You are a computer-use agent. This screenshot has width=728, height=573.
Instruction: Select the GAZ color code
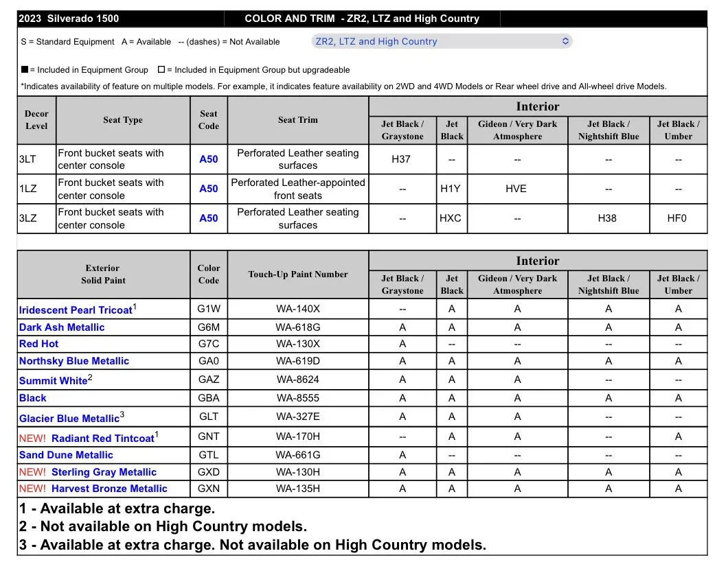209,379
